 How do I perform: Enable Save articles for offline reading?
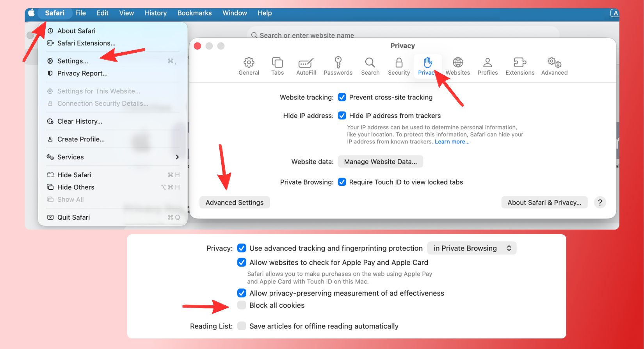click(242, 326)
